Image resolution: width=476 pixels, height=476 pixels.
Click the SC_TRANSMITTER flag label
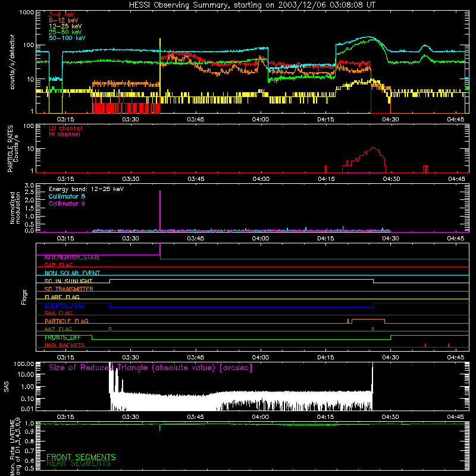[68, 289]
